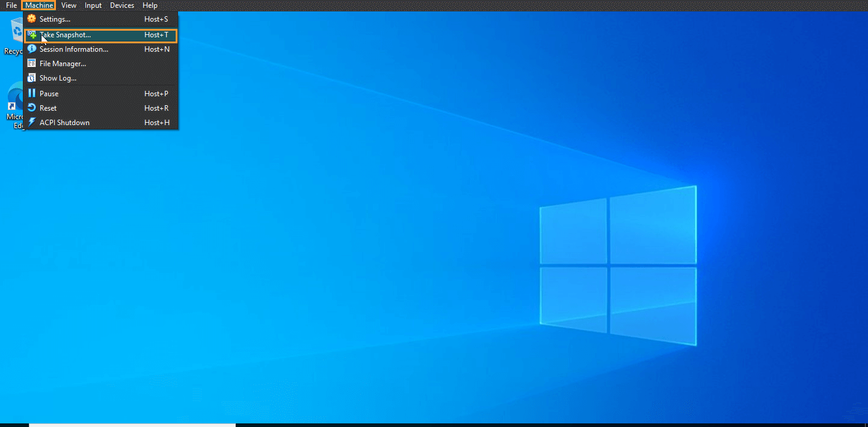The height and width of the screenshot is (427, 868).
Task: Close the Machine menu in menu bar
Action: [x=39, y=5]
